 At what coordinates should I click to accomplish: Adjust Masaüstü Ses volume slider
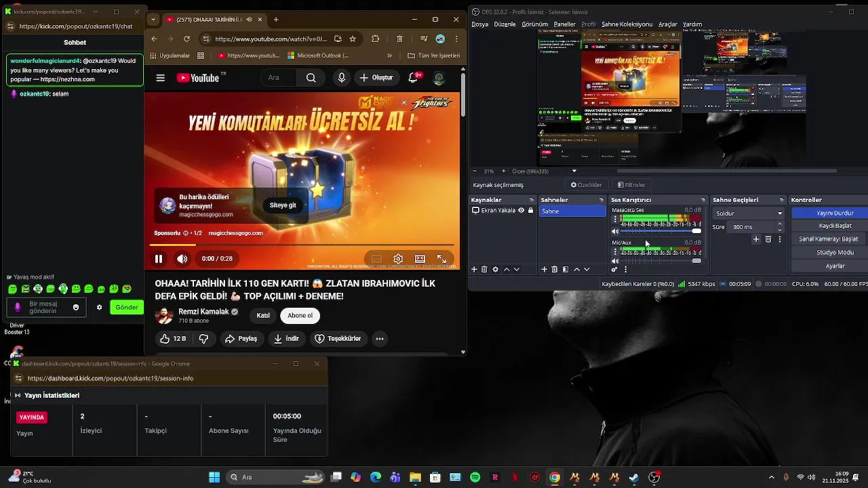coord(661,231)
